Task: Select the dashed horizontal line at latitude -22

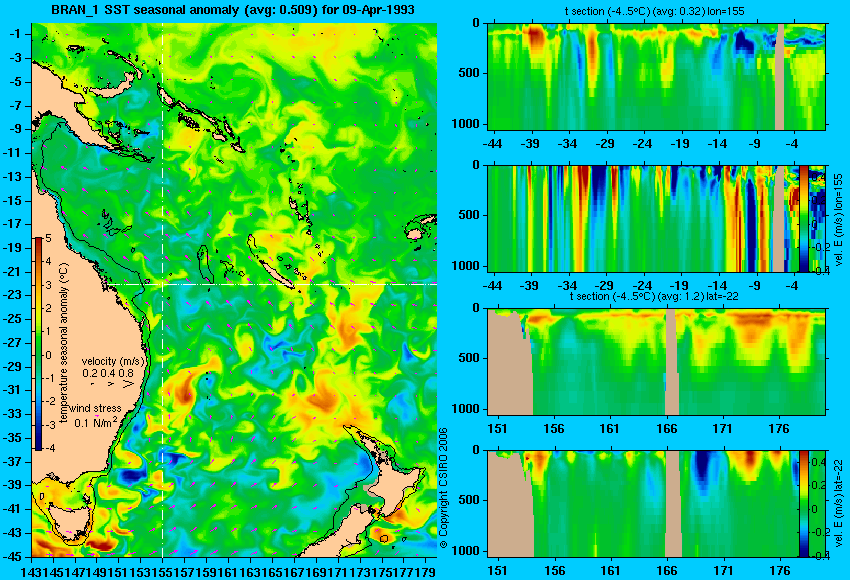Action: tap(273, 284)
